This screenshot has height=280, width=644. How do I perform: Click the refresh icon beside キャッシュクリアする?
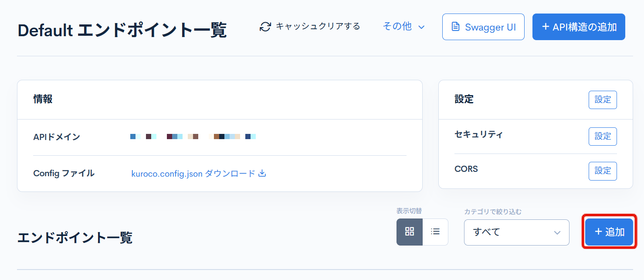coord(264,26)
